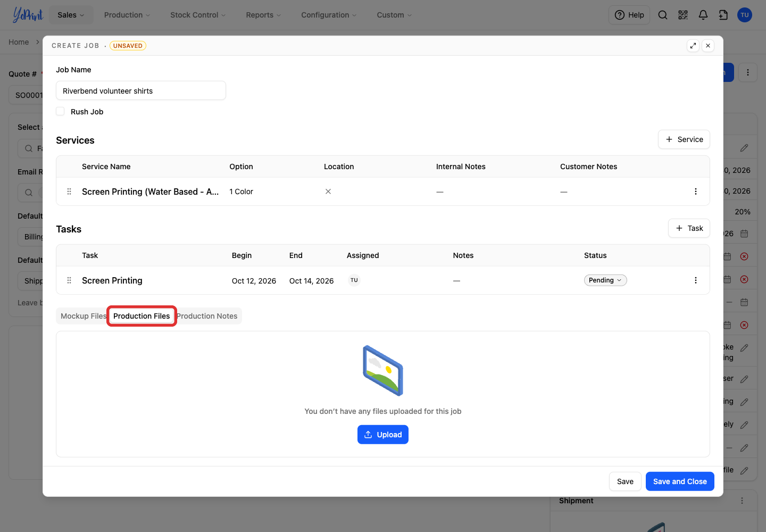Open the Sales menu
Image resolution: width=766 pixels, height=532 pixels.
pyautogui.click(x=71, y=15)
